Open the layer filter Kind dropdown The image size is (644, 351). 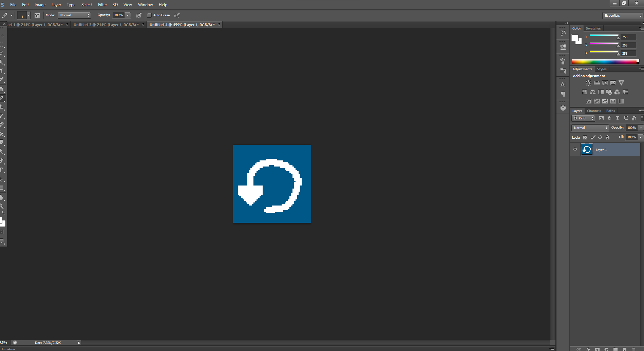pyautogui.click(x=583, y=118)
